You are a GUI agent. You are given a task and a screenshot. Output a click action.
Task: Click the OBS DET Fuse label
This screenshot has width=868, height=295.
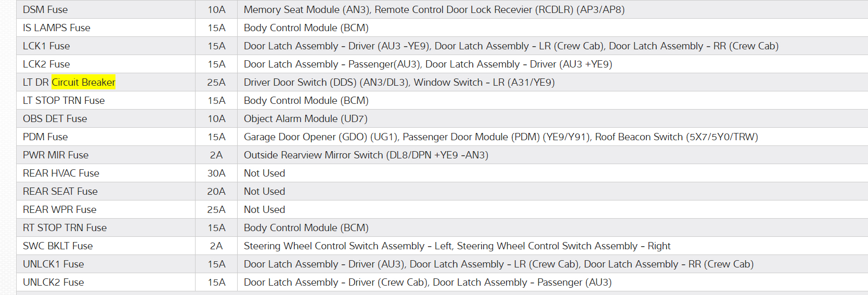pos(55,118)
